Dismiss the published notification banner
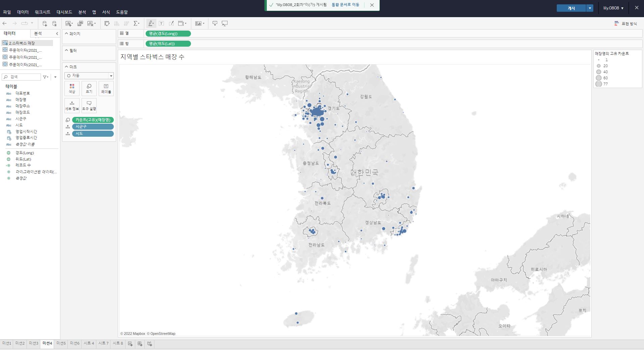The image size is (644, 350). tap(372, 5)
